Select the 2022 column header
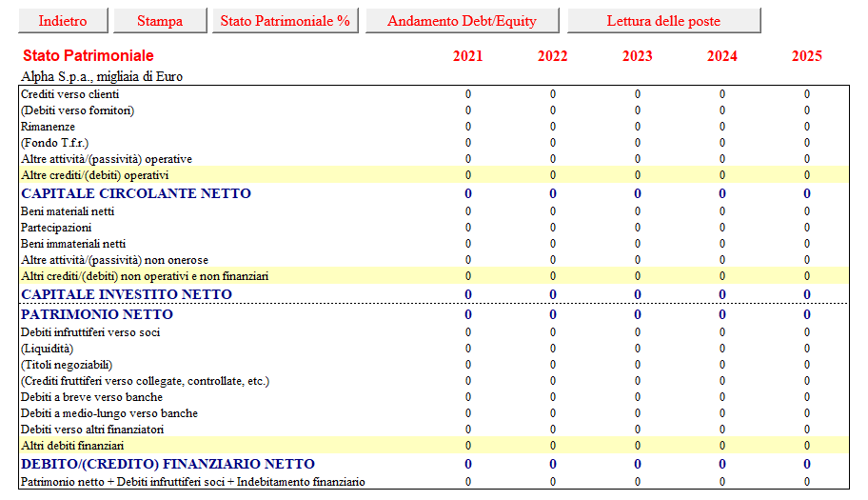Image resolution: width=868 pixels, height=500 pixels. click(x=552, y=56)
